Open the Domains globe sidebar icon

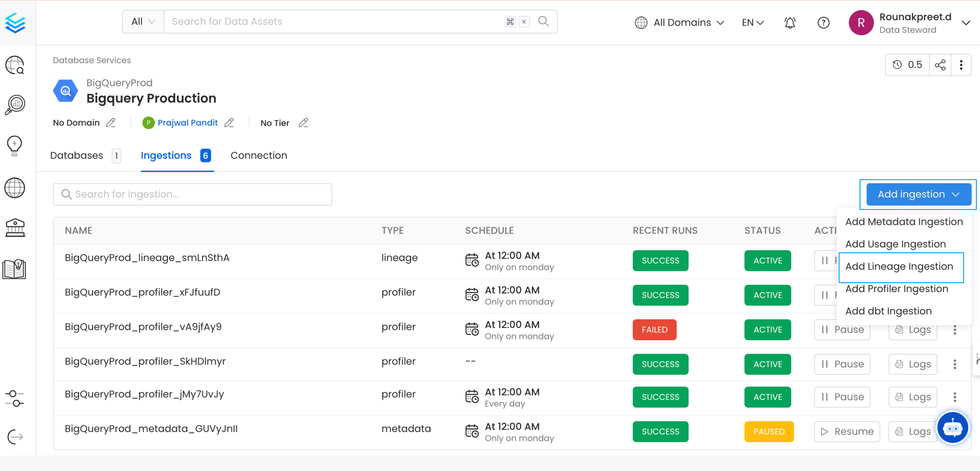click(15, 188)
